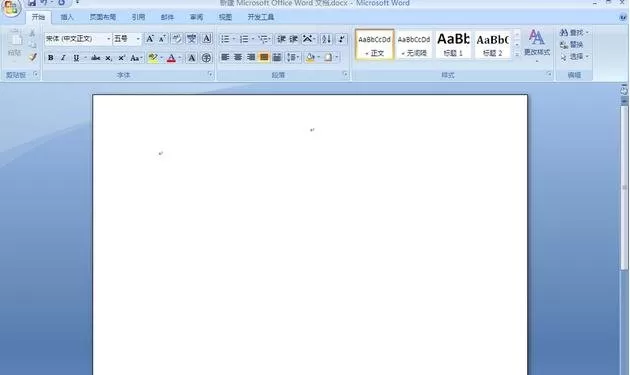Toggle superscript formatting
The image size is (630, 375).
[121, 58]
